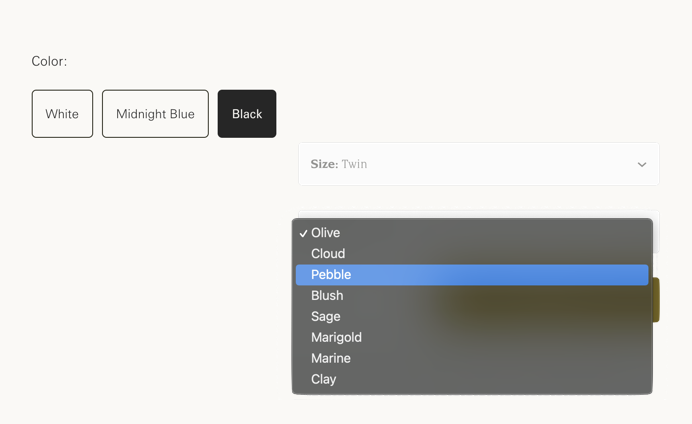Select the Black color button
The image size is (692, 424).
(x=247, y=114)
